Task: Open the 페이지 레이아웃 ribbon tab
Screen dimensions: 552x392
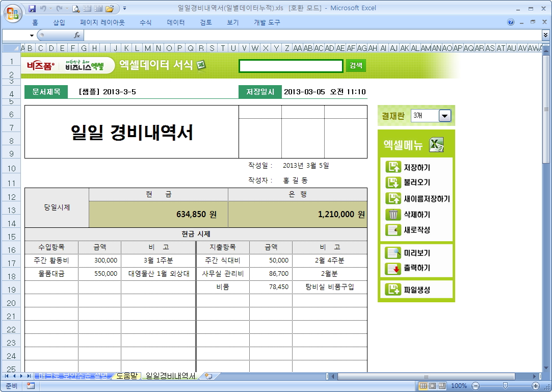Action: point(102,22)
